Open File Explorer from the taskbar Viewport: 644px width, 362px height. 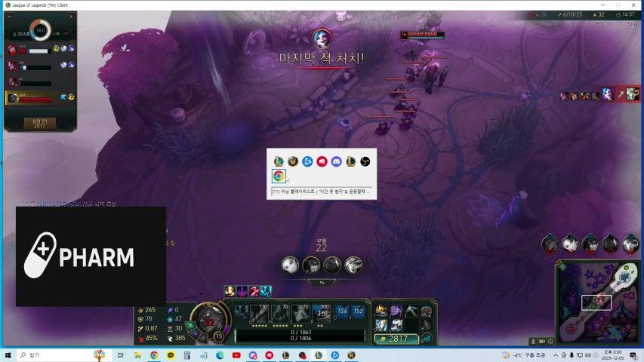(x=137, y=355)
